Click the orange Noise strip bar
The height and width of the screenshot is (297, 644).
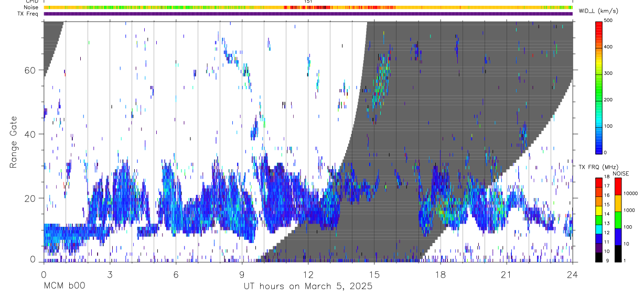(x=308, y=7)
